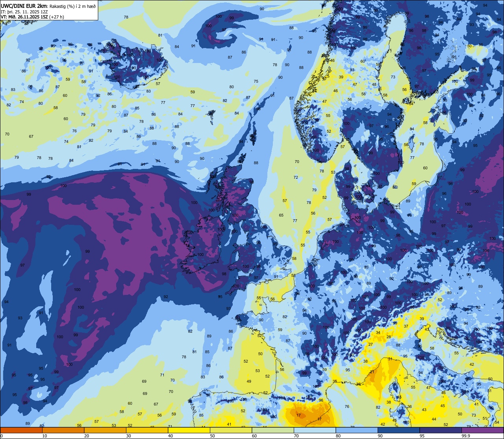Click the 90–95 dark blue legend swatch
This screenshot has width=504, height=439.
click(x=398, y=430)
